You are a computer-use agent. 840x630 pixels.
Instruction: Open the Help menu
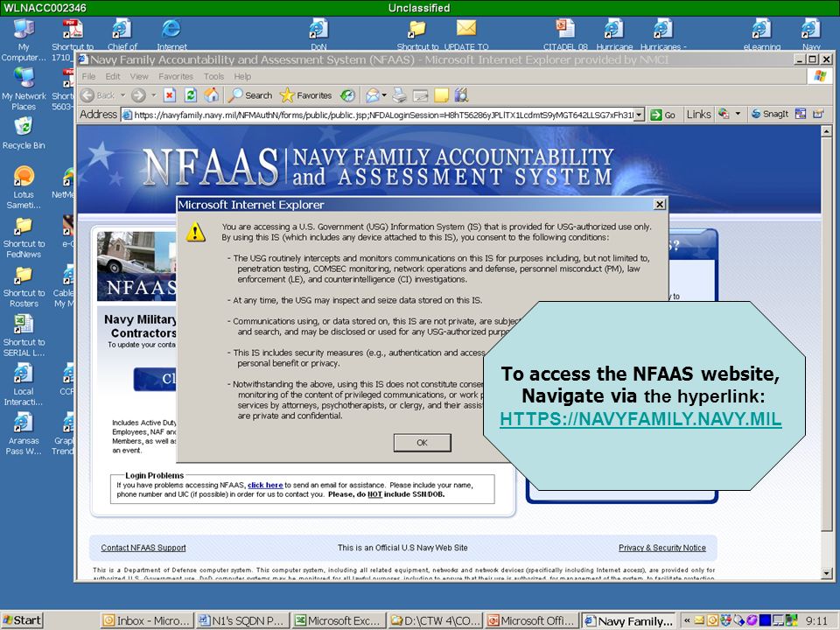(x=242, y=76)
